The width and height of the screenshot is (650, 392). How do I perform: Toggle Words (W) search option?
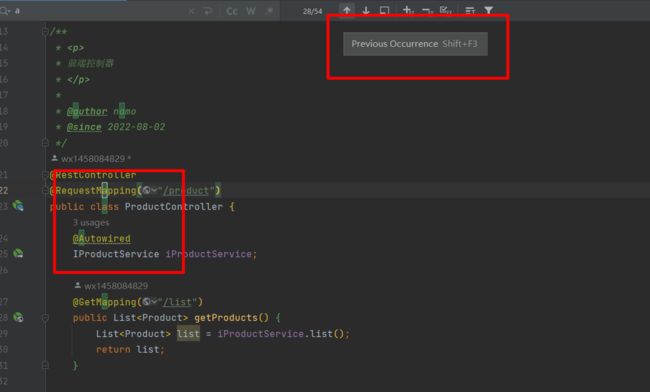coord(251,11)
